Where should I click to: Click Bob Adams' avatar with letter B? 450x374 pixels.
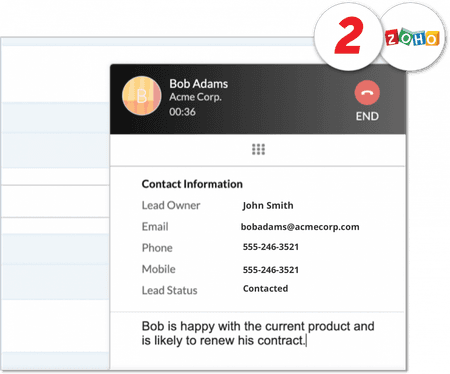click(142, 96)
